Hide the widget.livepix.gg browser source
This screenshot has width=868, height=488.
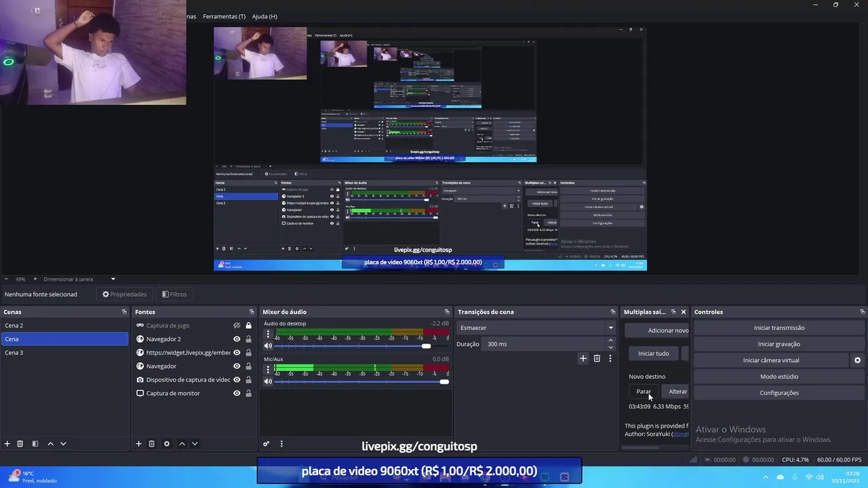pos(237,352)
